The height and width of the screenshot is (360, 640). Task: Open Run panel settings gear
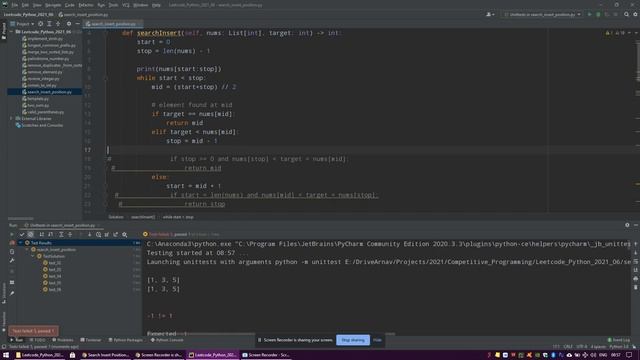[x=627, y=225]
